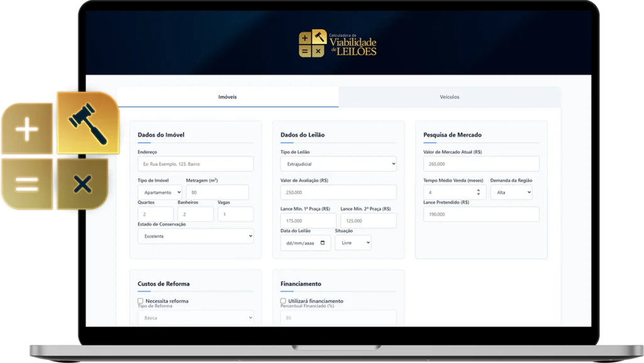The width and height of the screenshot is (644, 363).
Task: Click the large gavel icon tile
Action: (x=87, y=123)
